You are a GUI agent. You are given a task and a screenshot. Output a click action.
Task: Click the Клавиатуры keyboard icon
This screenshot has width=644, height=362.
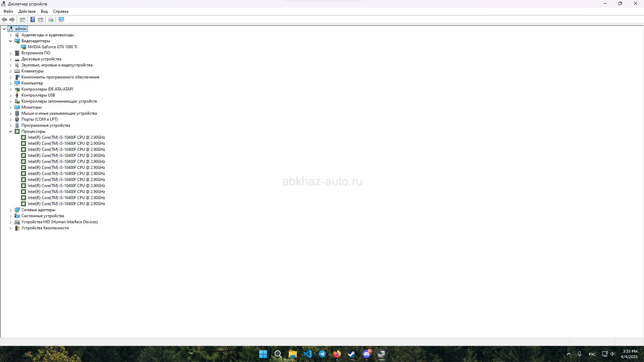[17, 71]
